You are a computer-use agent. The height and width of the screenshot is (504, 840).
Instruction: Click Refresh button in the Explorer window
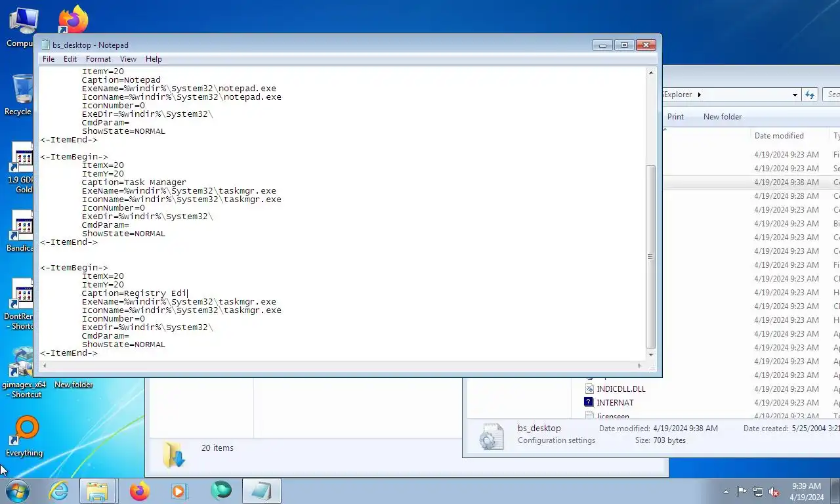810,94
